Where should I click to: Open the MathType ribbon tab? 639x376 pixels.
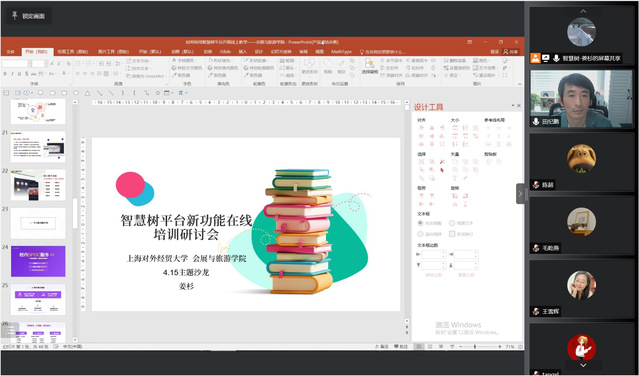click(x=341, y=52)
